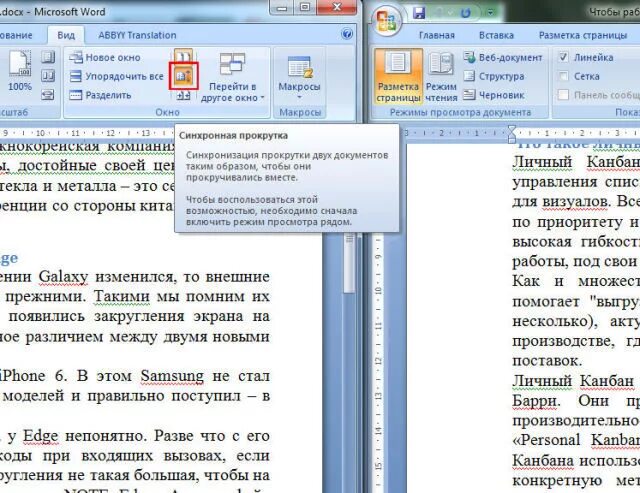The height and width of the screenshot is (493, 640).
Task: Click the Synchronous Scrolling icon in Window group
Action: [x=184, y=76]
